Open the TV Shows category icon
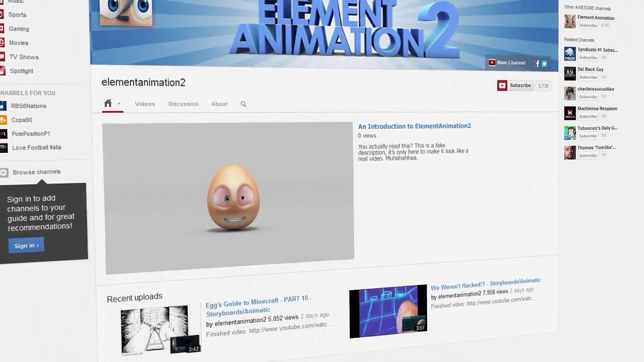The image size is (644, 362). 2,57
